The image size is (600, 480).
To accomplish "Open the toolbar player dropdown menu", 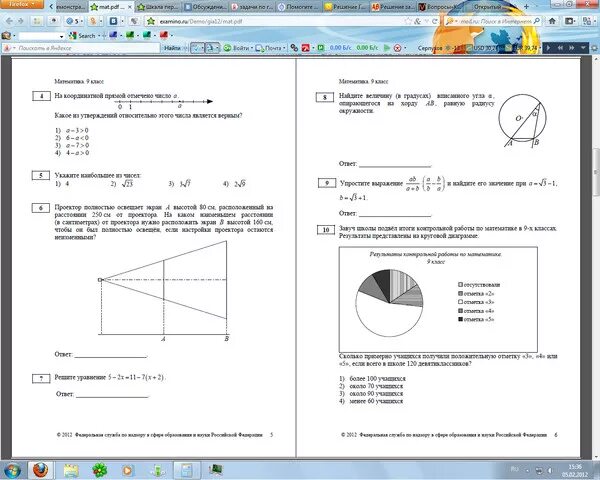I will (583, 48).
